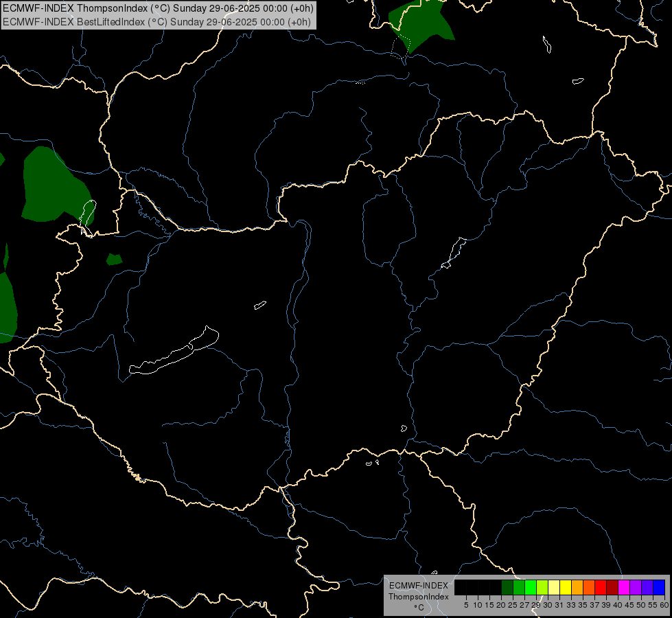Click the lime 29–30 legend swatch
Viewport: 672px width, 618px height.
click(x=542, y=587)
